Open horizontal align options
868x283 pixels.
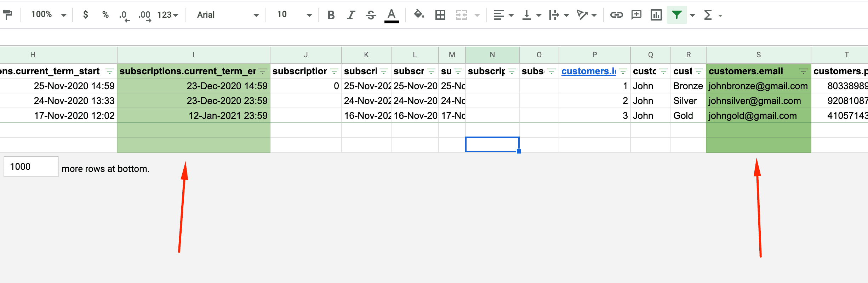click(503, 15)
